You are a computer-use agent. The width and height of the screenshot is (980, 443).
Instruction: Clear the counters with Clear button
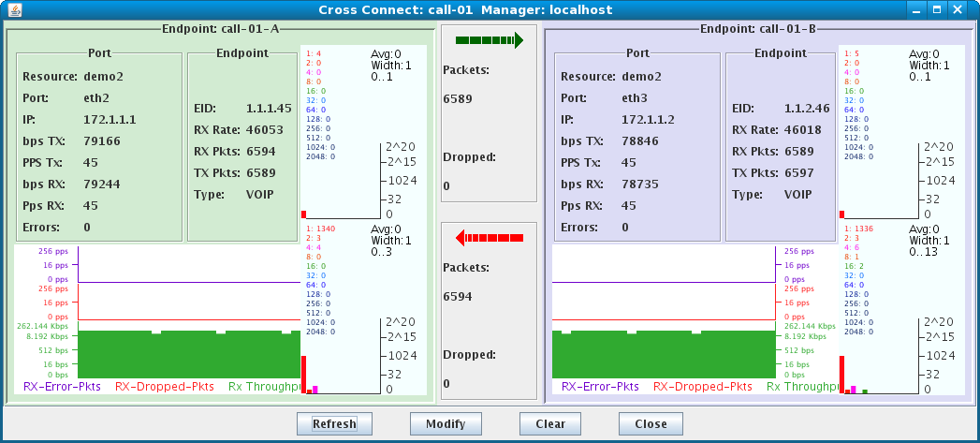click(x=550, y=423)
